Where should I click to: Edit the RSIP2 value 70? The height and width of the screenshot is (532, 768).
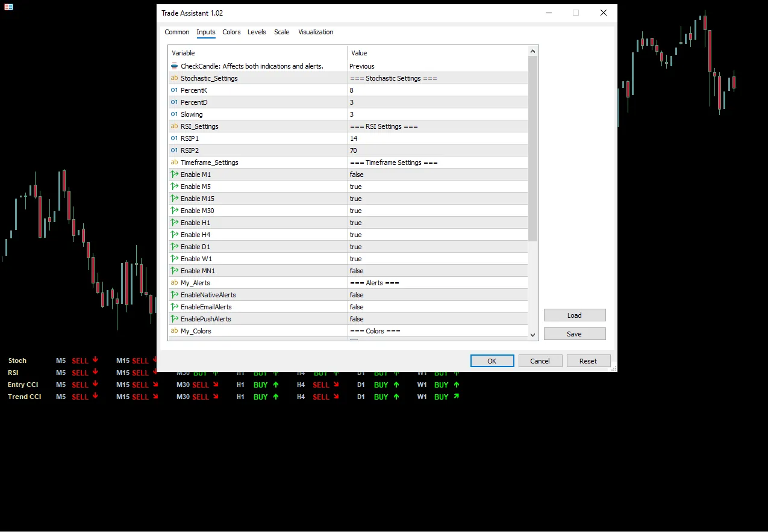click(437, 150)
